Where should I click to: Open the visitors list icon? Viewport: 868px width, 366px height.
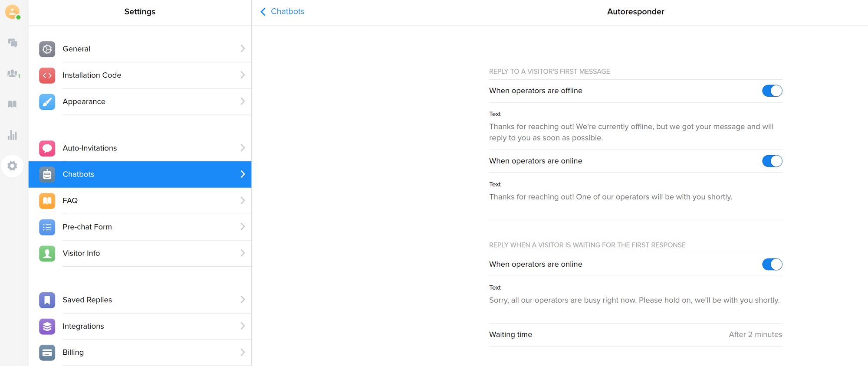[x=13, y=74]
